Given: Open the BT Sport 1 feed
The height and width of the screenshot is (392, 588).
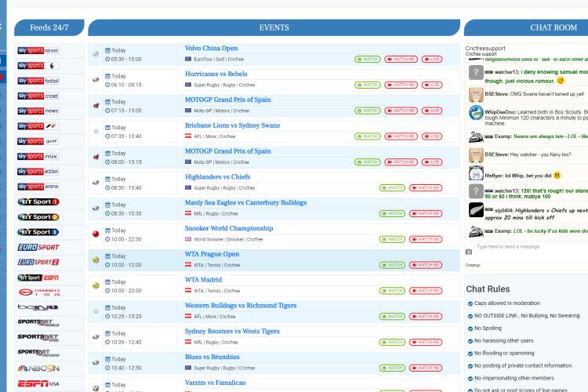Looking at the screenshot, I should point(38,201).
